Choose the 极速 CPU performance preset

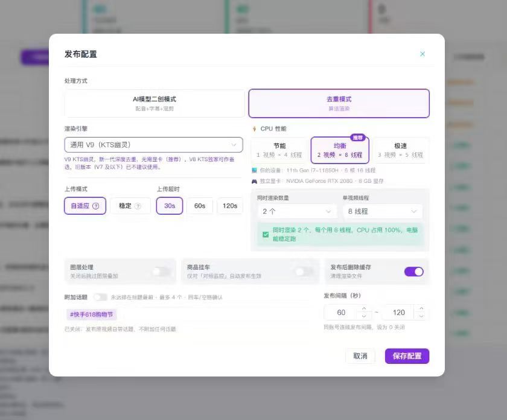[401, 150]
